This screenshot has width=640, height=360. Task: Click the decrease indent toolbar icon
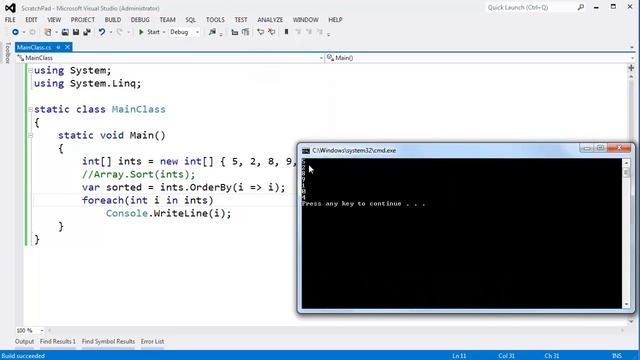(x=234, y=32)
